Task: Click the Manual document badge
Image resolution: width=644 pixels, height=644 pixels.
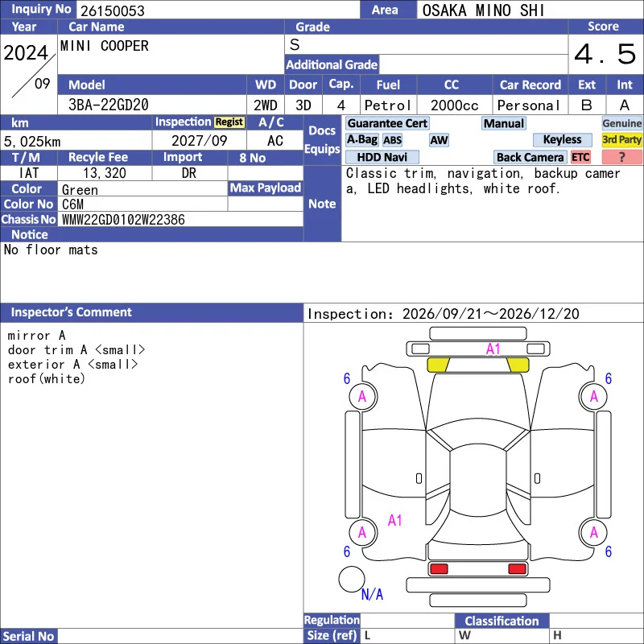Action: tap(504, 123)
